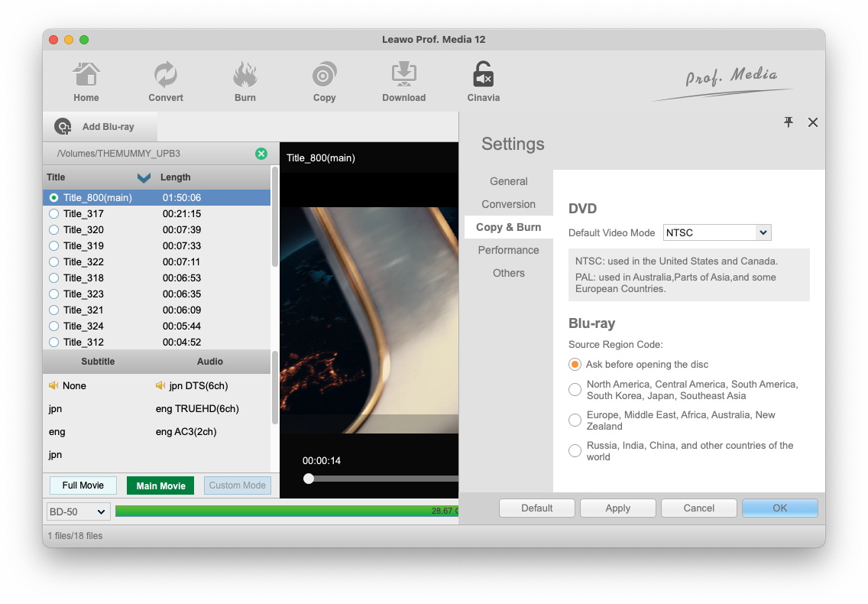Open the Conversion settings tab
Viewport: 868px width, 604px height.
[x=508, y=204]
